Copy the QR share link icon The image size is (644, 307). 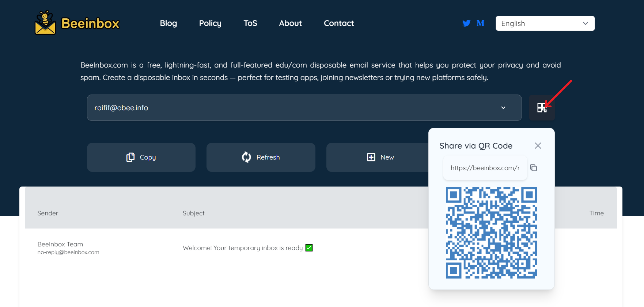coord(534,168)
